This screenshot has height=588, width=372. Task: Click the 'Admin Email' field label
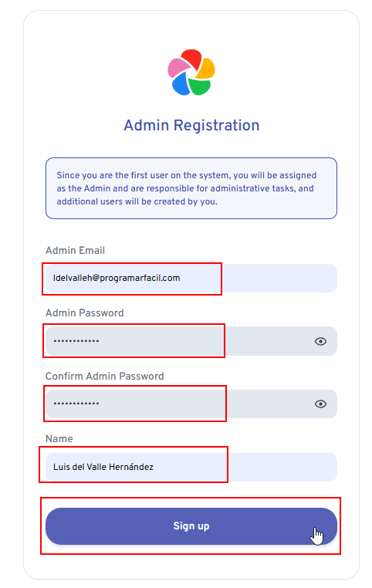click(75, 251)
